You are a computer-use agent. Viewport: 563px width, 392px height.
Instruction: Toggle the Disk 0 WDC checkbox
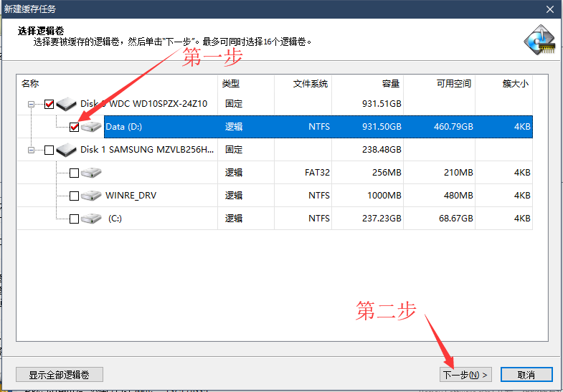49,105
